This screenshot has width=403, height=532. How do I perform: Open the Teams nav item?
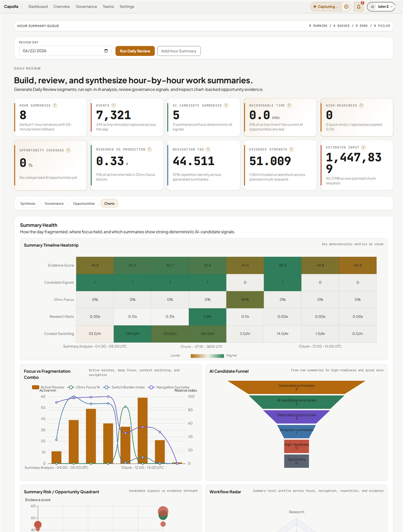click(x=108, y=7)
